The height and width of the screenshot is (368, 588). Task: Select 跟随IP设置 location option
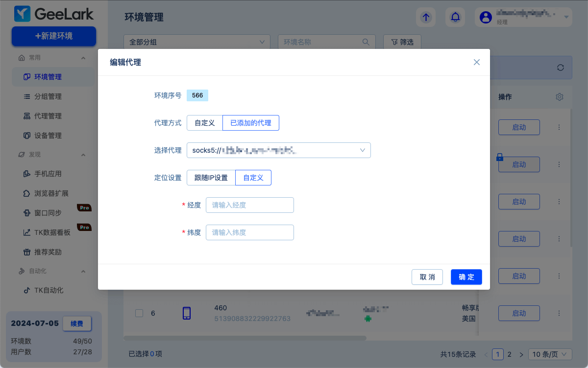211,178
